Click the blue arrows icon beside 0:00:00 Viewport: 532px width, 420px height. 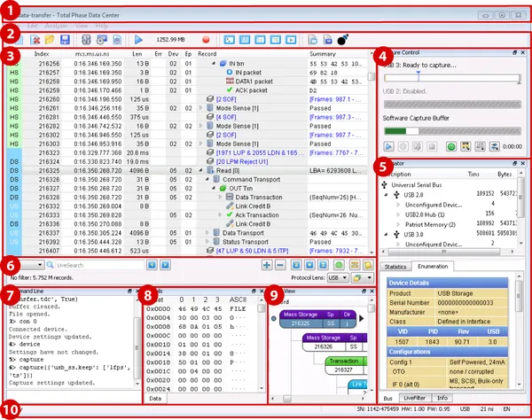[495, 146]
